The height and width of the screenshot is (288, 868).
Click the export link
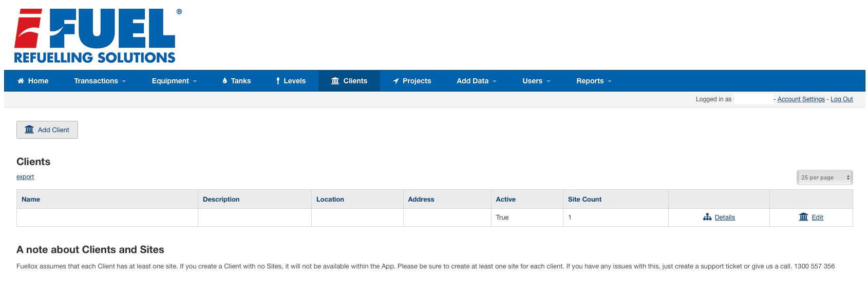25,177
